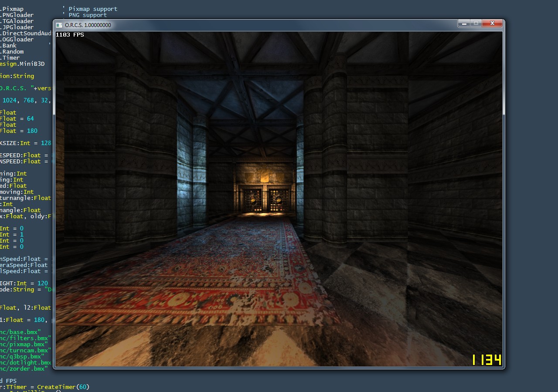Click the KSIZE:Int = 128 code line

point(25,143)
